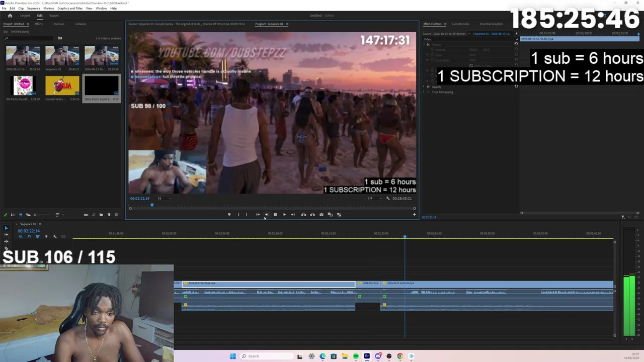
Task: Open the File menu
Action: [x=4, y=9]
